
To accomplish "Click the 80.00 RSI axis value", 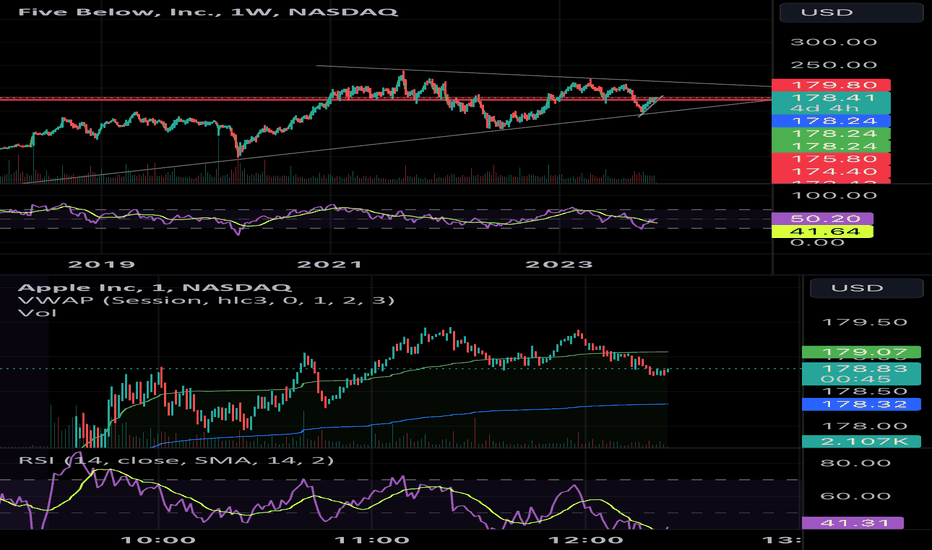I will (855, 463).
